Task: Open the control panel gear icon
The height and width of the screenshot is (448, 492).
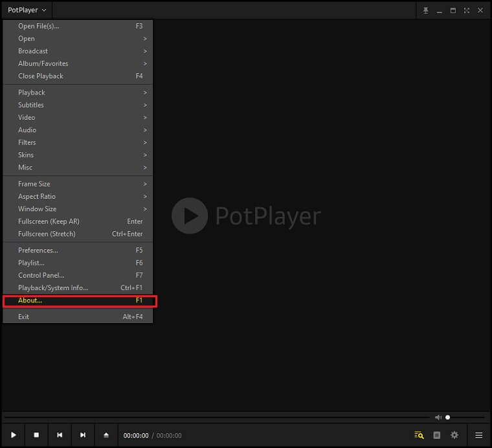Action: pos(454,435)
